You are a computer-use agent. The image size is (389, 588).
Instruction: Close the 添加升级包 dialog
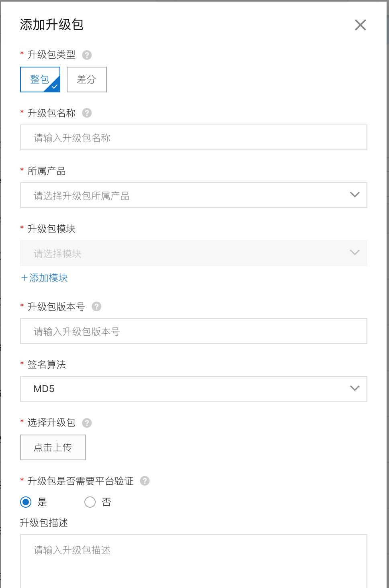[360, 25]
